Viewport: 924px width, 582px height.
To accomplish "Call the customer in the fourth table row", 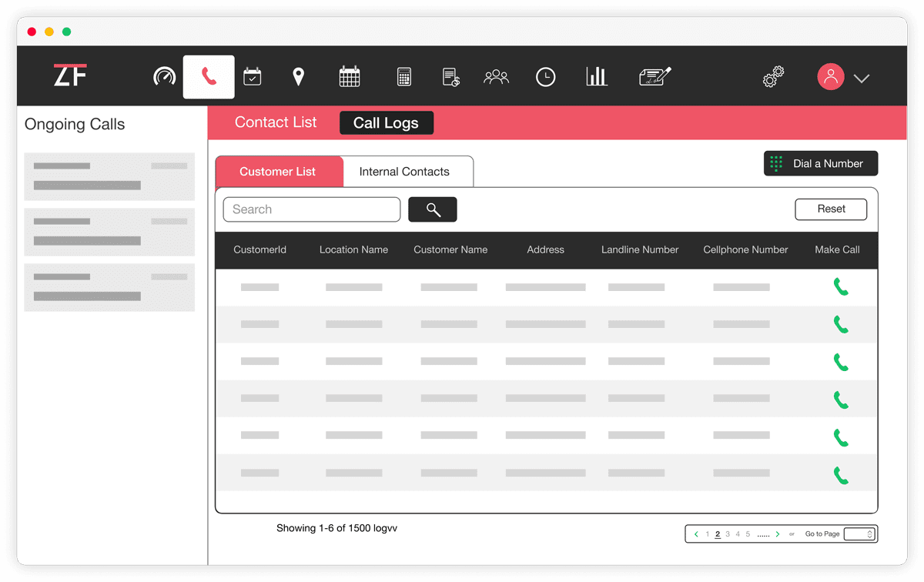I will (841, 400).
